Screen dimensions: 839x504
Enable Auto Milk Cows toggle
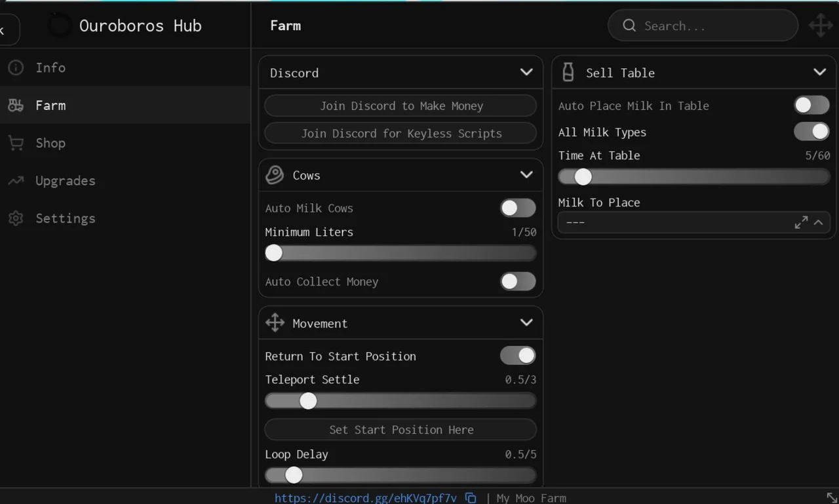[x=518, y=208]
